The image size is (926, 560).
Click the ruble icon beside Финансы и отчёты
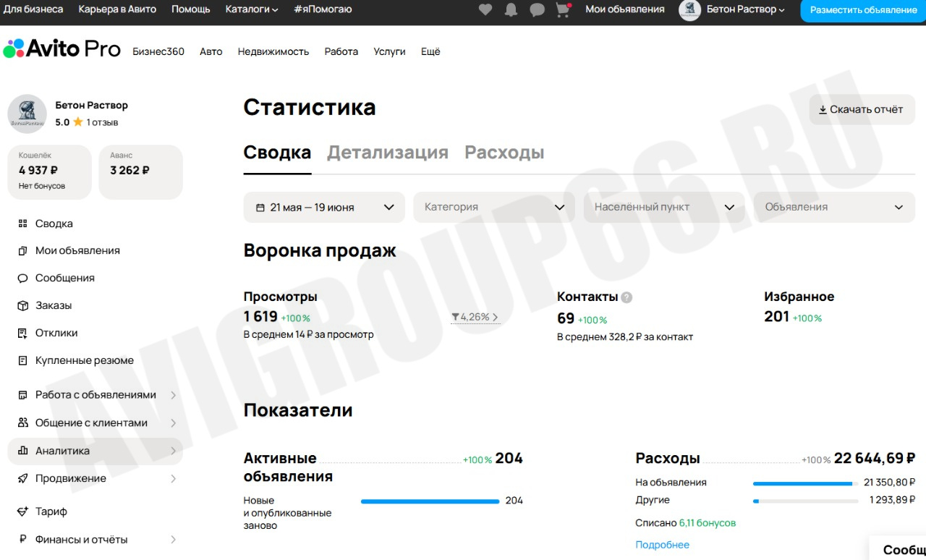pyautogui.click(x=22, y=539)
